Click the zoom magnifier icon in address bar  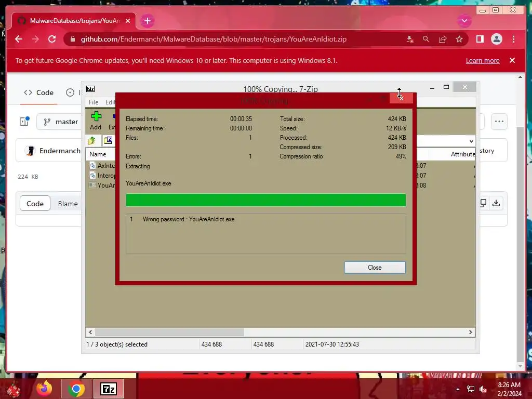click(426, 39)
